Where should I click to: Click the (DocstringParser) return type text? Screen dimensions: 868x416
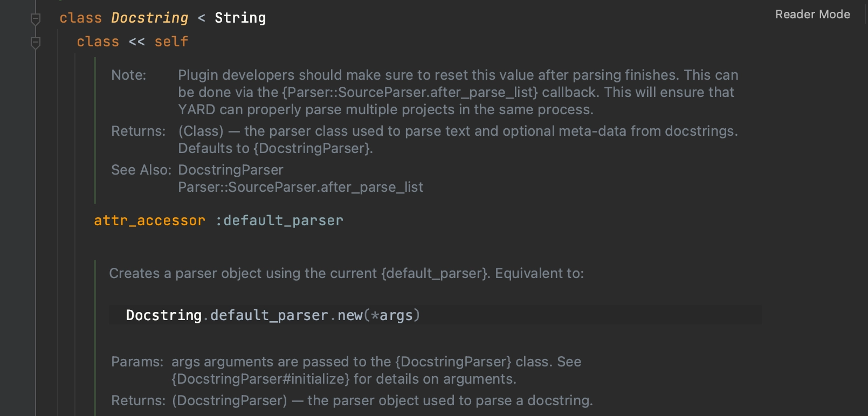[230, 400]
